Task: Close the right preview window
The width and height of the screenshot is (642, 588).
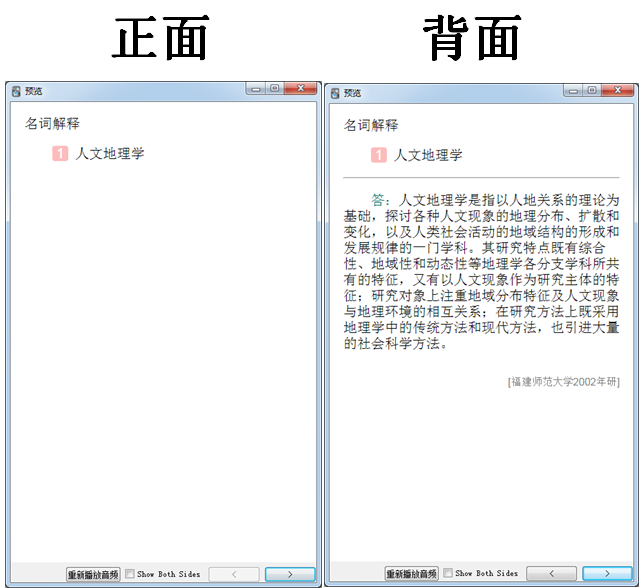Action: [x=618, y=90]
